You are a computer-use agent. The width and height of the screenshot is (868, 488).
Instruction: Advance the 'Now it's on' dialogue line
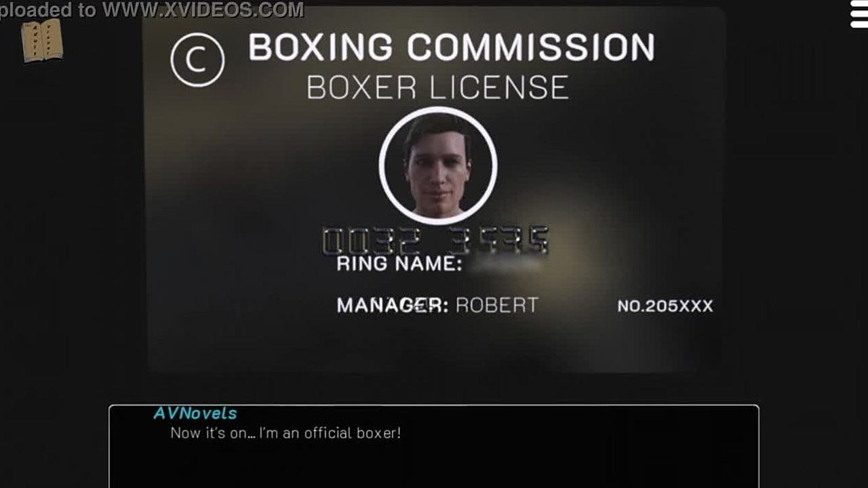285,432
